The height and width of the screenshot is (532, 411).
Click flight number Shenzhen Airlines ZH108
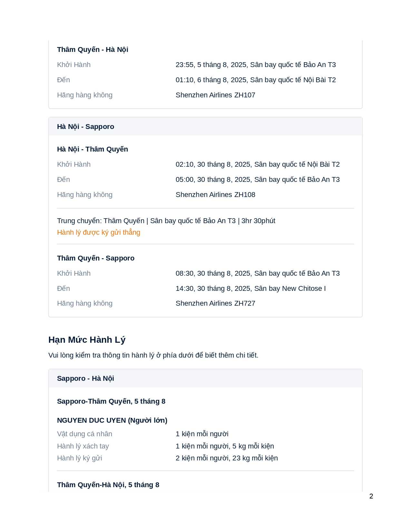215,195
